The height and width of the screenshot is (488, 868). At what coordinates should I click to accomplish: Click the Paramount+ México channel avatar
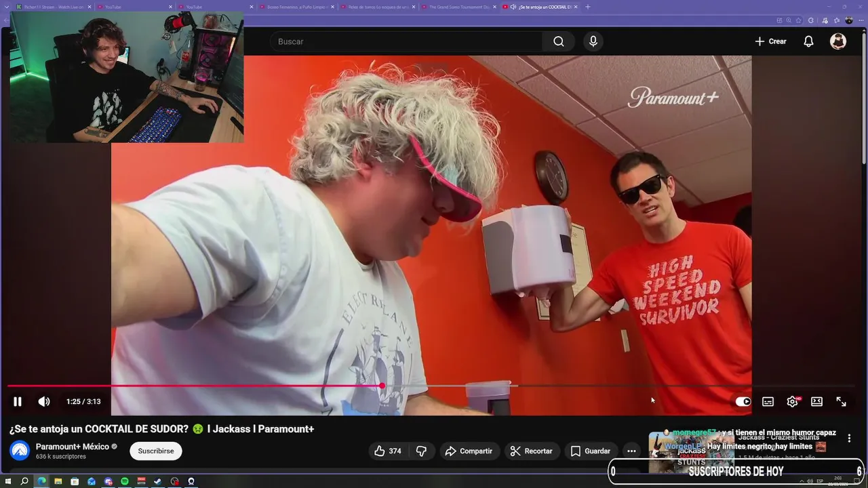19,451
